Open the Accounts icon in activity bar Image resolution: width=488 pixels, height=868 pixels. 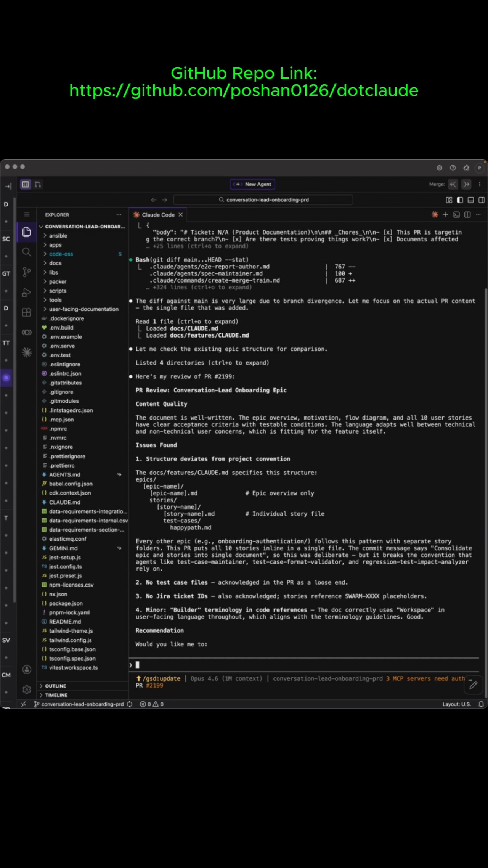pyautogui.click(x=27, y=669)
